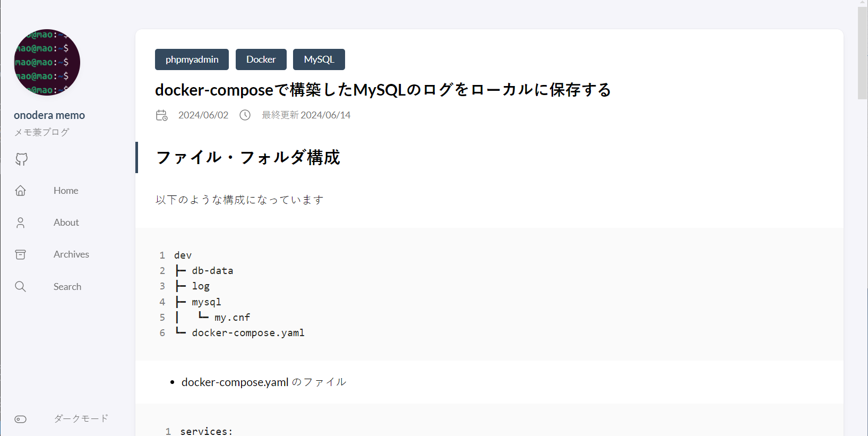Click the terminal avatar image
The image size is (868, 436).
point(47,62)
